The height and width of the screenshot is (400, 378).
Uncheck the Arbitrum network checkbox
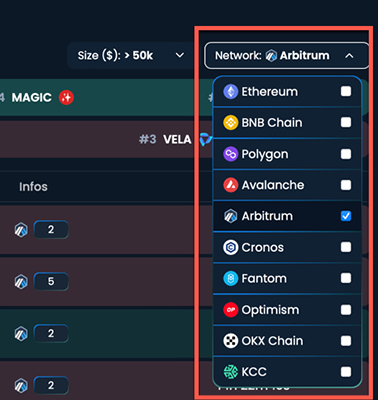pyautogui.click(x=346, y=216)
